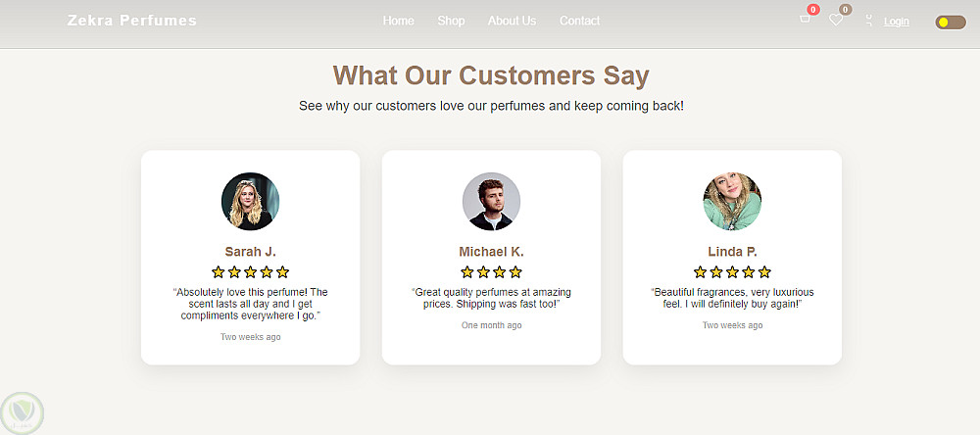
Task: Click Michael K.'s profile photo
Action: [491, 202]
